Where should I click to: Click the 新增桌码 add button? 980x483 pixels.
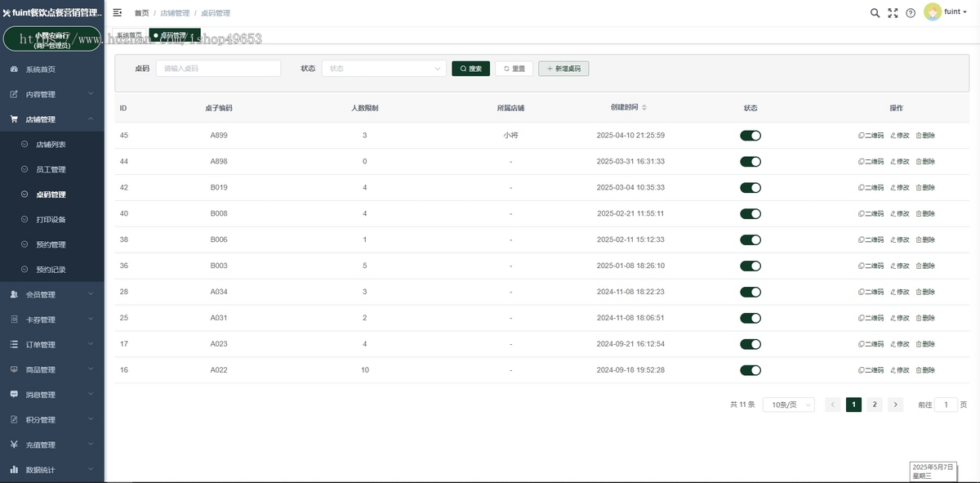pos(563,69)
